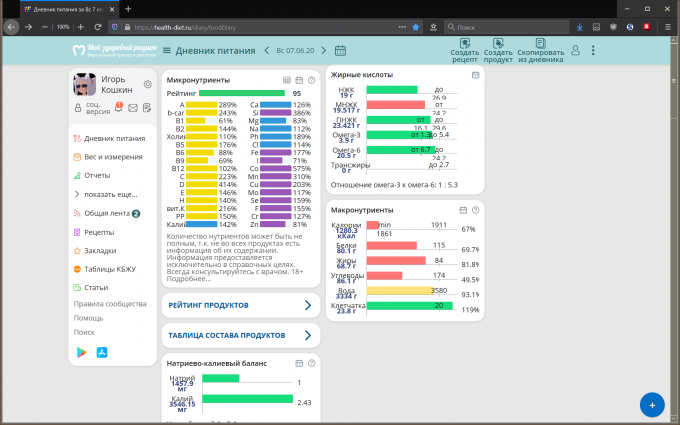Click Скопировать из дневника icon
This screenshot has width=680, height=425.
pos(540,45)
